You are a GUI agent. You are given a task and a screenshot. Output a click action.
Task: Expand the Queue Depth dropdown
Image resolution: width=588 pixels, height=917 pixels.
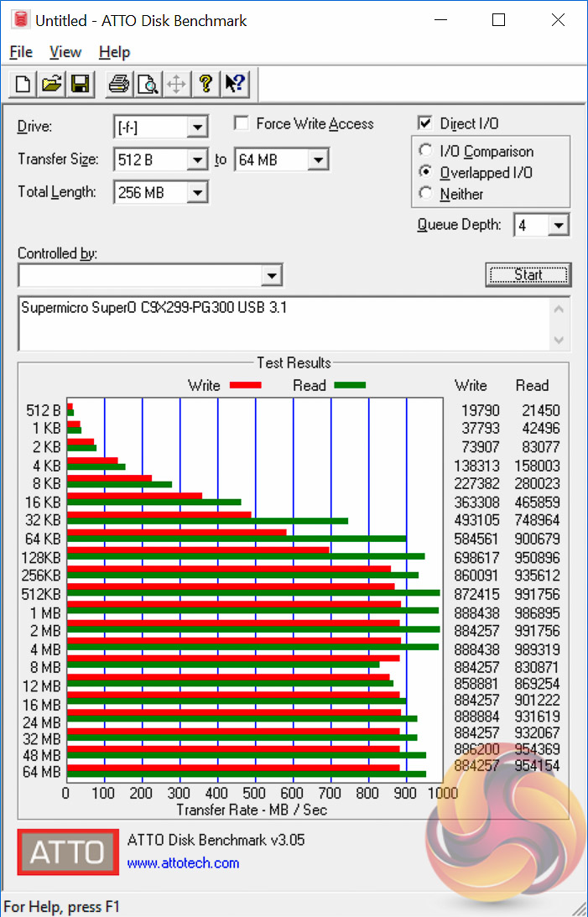click(x=558, y=225)
